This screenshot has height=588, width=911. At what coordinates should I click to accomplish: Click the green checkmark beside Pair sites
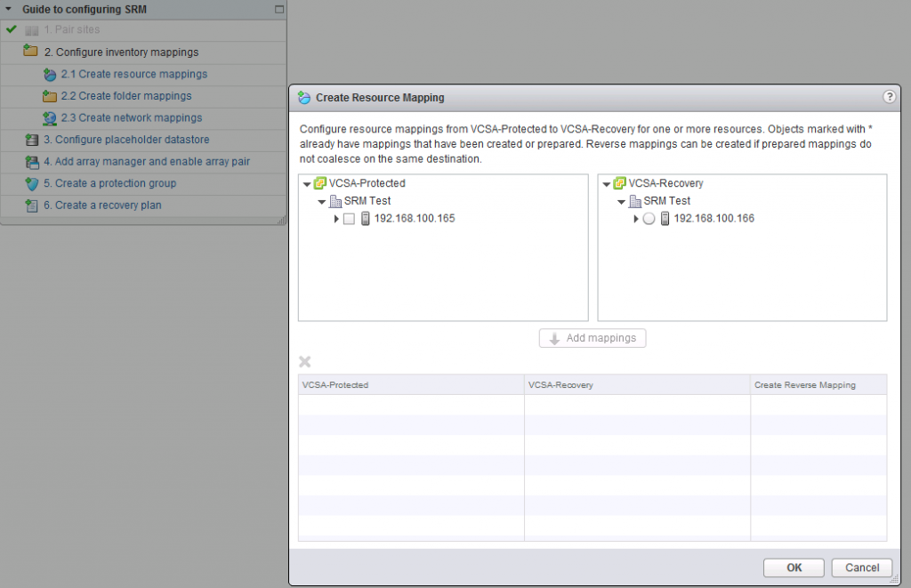[12, 28]
